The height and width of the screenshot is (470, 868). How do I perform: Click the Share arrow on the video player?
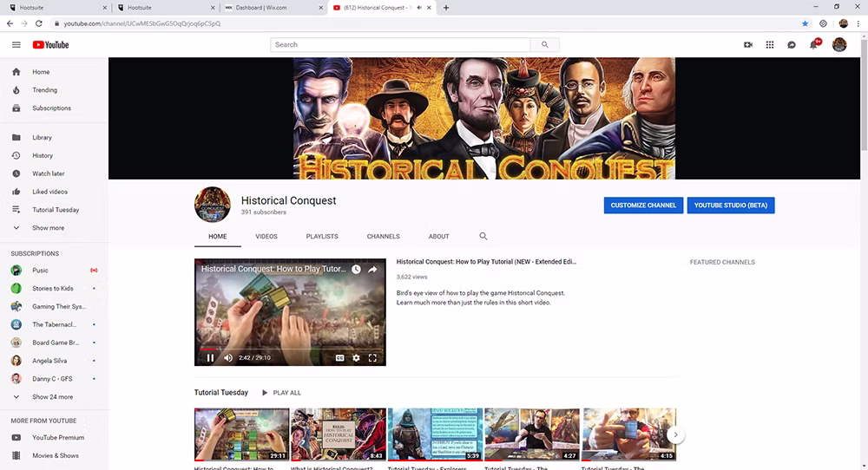[x=372, y=270]
